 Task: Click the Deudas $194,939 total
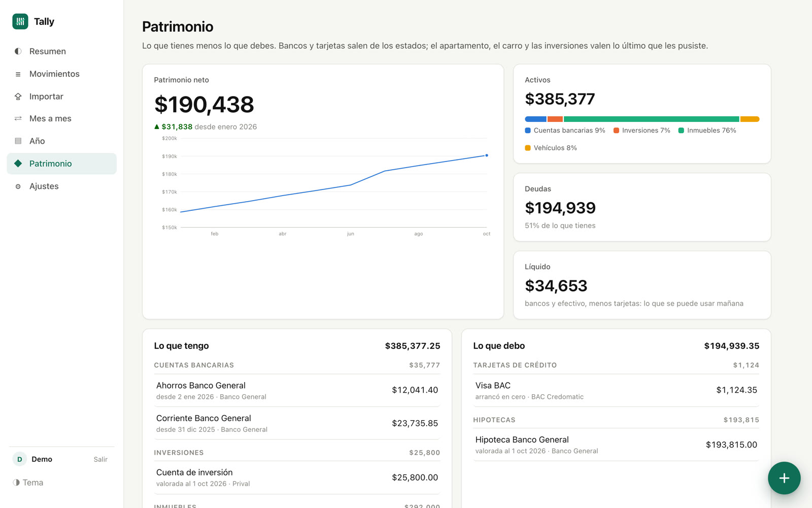click(560, 208)
